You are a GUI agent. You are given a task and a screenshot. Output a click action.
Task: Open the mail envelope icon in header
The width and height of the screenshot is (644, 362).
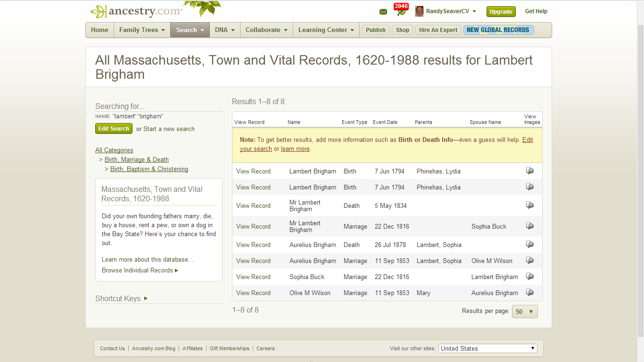383,12
